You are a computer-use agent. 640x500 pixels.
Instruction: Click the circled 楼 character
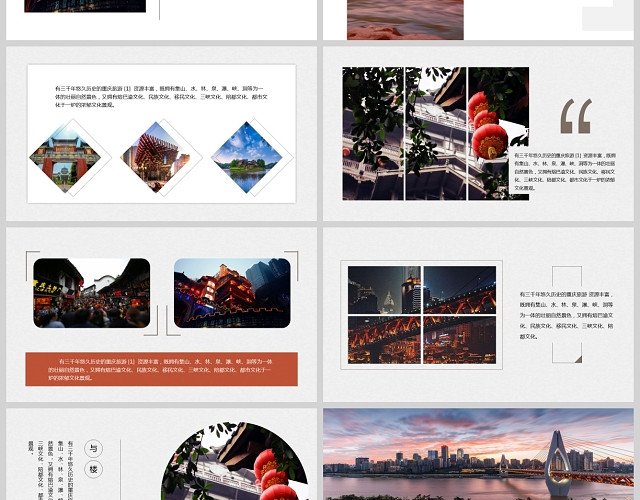click(x=93, y=469)
